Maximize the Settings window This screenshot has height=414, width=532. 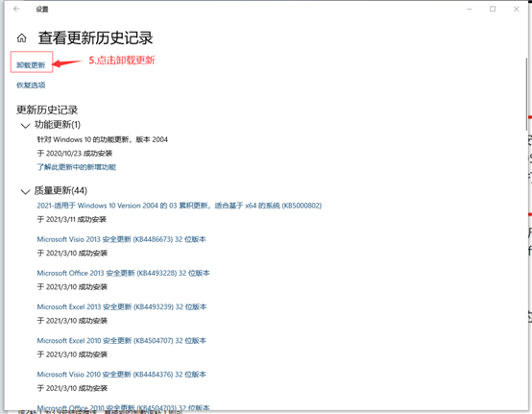coord(493,10)
